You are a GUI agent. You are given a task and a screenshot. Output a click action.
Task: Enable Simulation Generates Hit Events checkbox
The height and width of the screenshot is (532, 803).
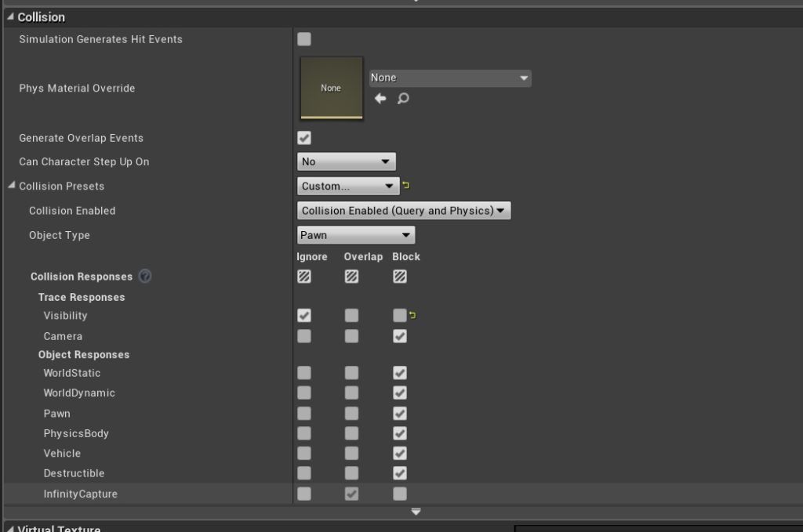(304, 39)
